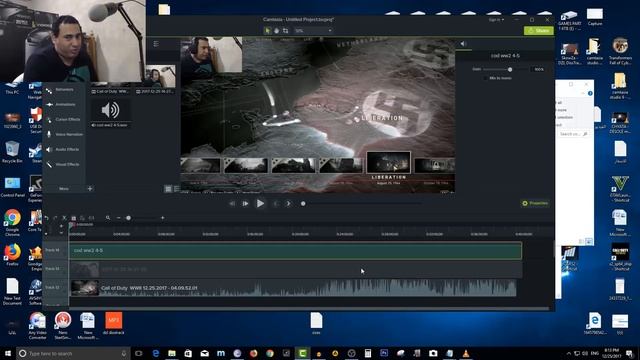This screenshot has height=360, width=640.
Task: Select the cod ww2 4-5 green audio clip
Action: coord(295,251)
